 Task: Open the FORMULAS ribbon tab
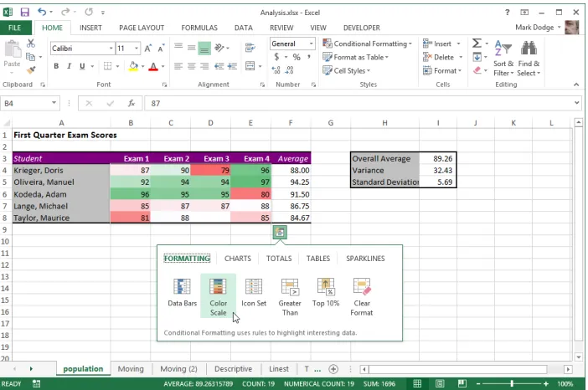(x=199, y=28)
